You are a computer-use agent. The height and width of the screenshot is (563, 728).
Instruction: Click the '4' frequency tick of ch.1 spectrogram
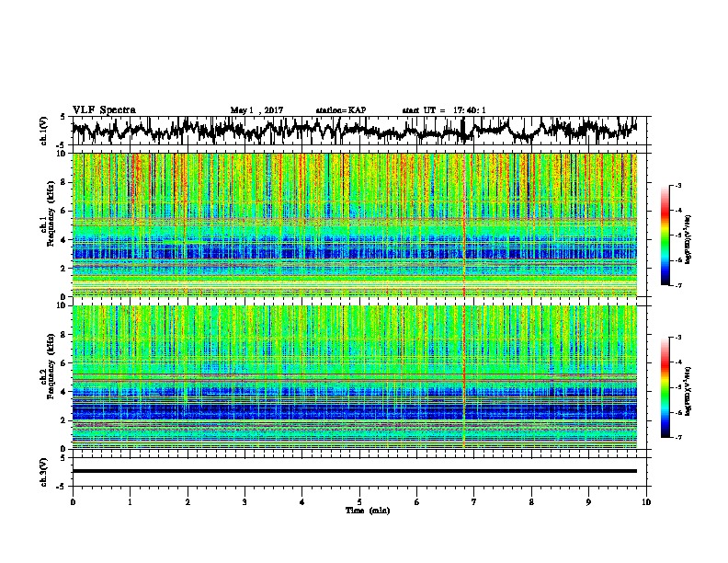tap(64, 240)
